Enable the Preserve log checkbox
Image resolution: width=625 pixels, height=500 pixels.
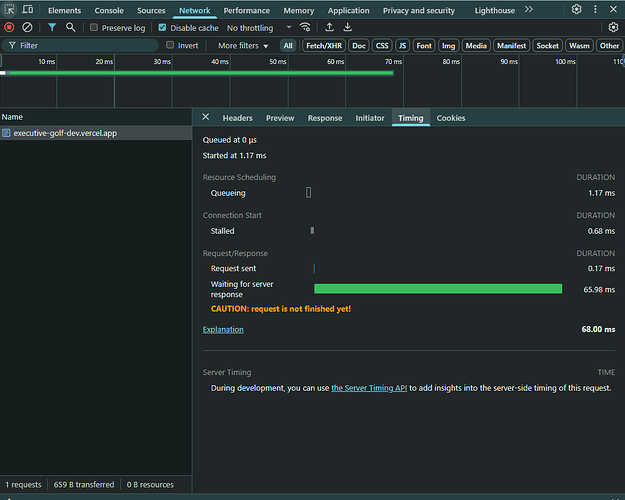(94, 28)
